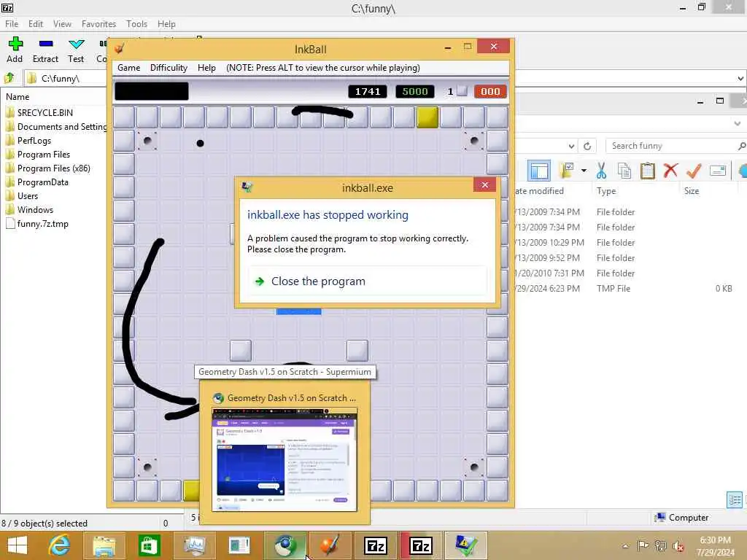Open 7-Zip Edit menu
Image resolution: width=747 pixels, height=560 pixels.
(x=35, y=24)
